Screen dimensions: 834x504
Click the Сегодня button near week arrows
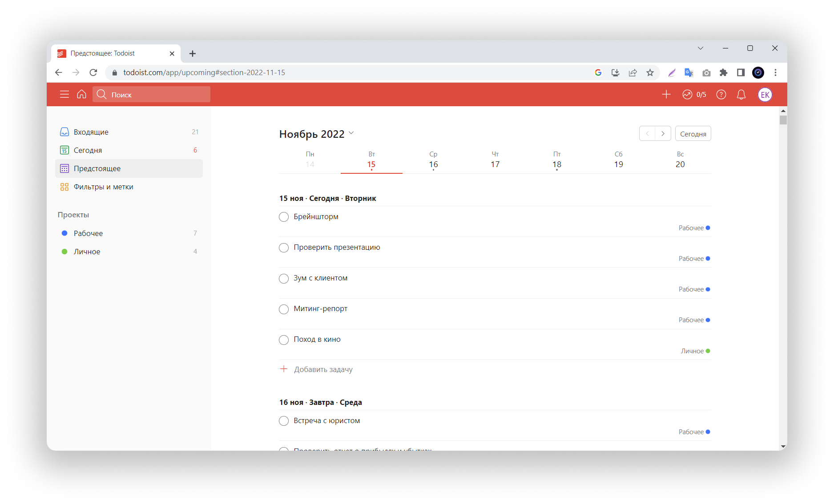tap(693, 133)
